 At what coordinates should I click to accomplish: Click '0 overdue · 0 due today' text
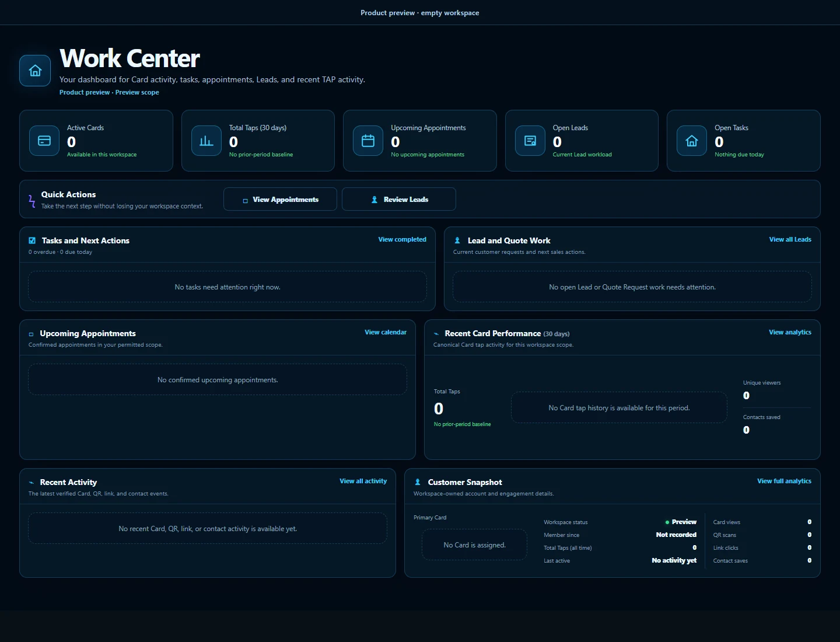[x=60, y=252]
